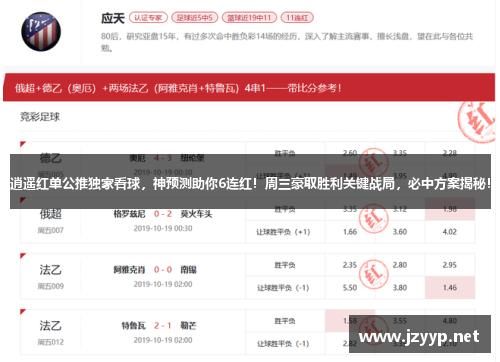Select the highlighted 1.98 odds cell

click(x=450, y=209)
